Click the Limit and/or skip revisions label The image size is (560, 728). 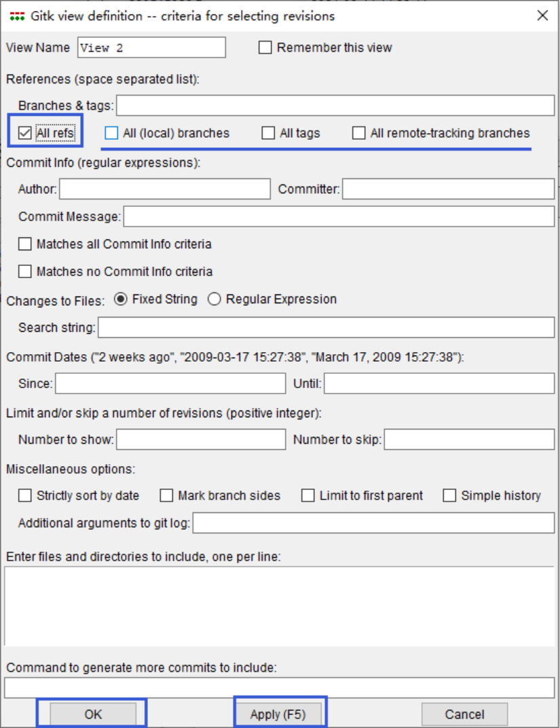point(164,413)
